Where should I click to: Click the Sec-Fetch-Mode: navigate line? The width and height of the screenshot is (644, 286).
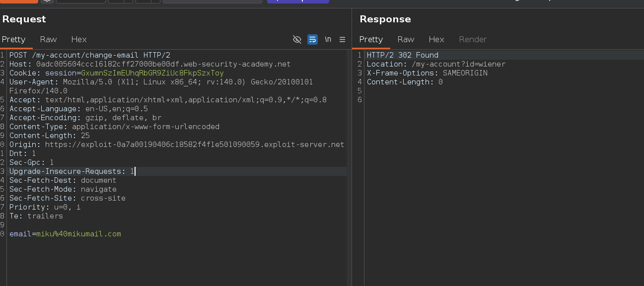point(63,189)
